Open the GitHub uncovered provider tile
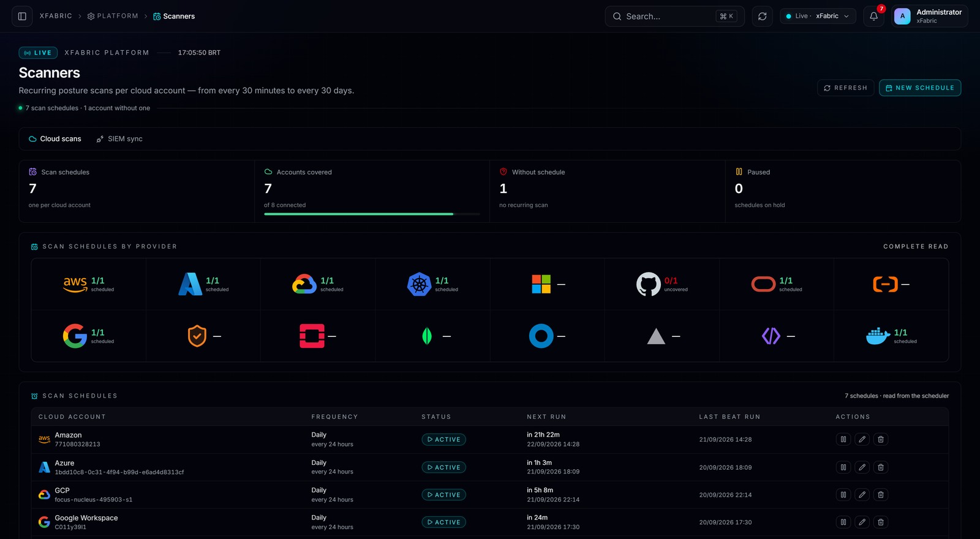This screenshot has height=539, width=980. [662, 284]
